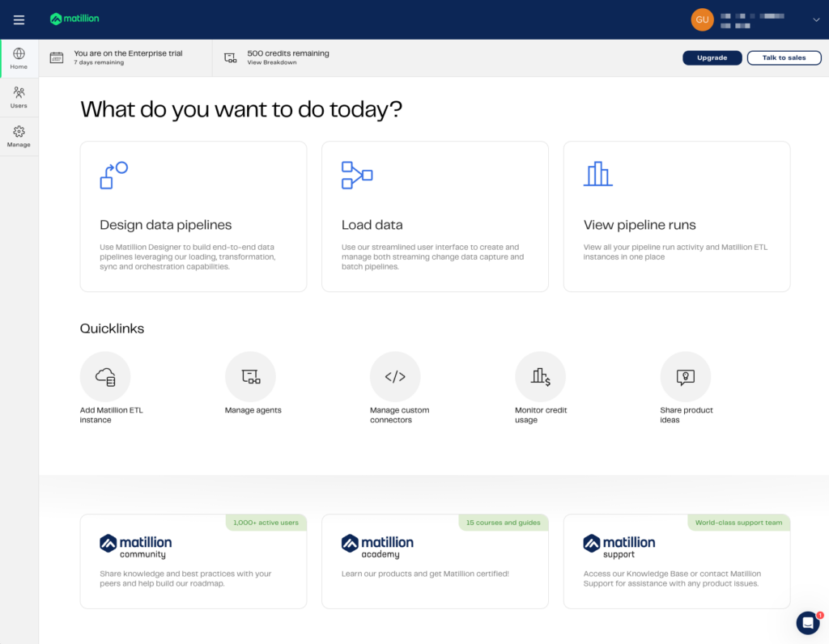
Task: Select the Home icon in the sidebar
Action: coord(19,57)
